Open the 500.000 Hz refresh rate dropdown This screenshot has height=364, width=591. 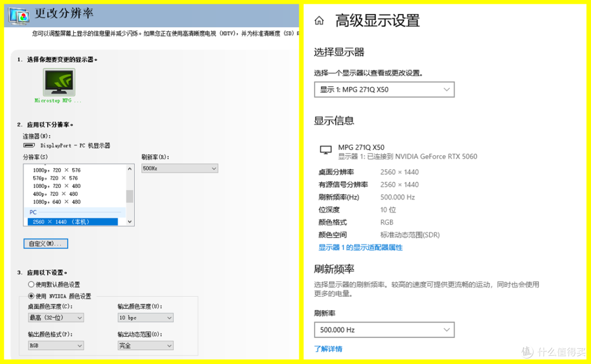coord(384,330)
